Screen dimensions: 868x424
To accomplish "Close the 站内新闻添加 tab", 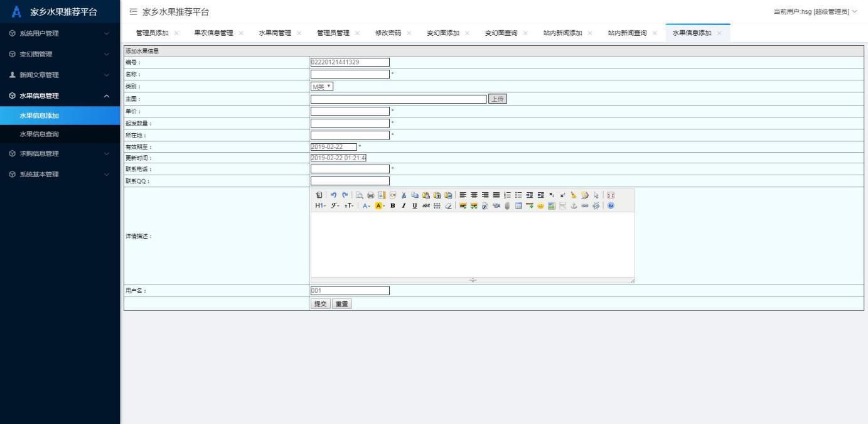I will (x=590, y=33).
